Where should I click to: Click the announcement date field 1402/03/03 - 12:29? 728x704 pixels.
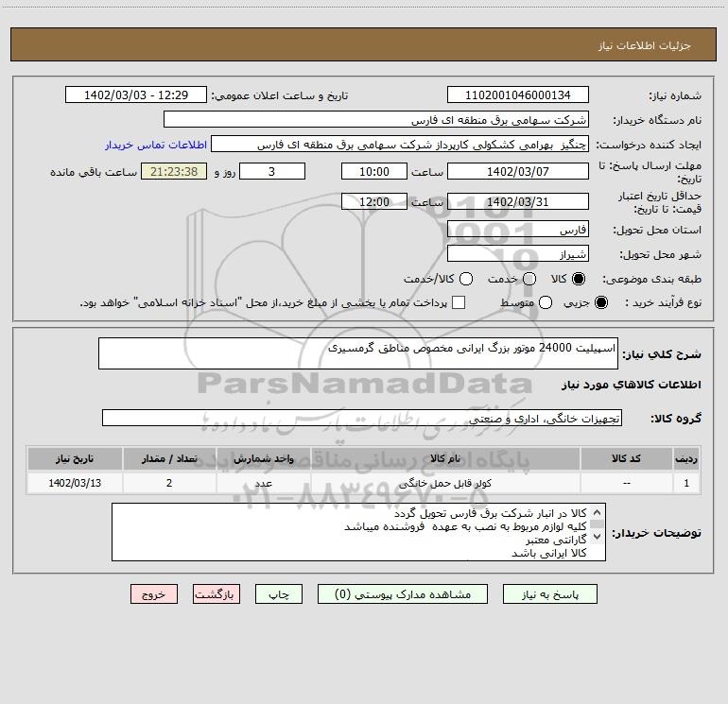[136, 94]
